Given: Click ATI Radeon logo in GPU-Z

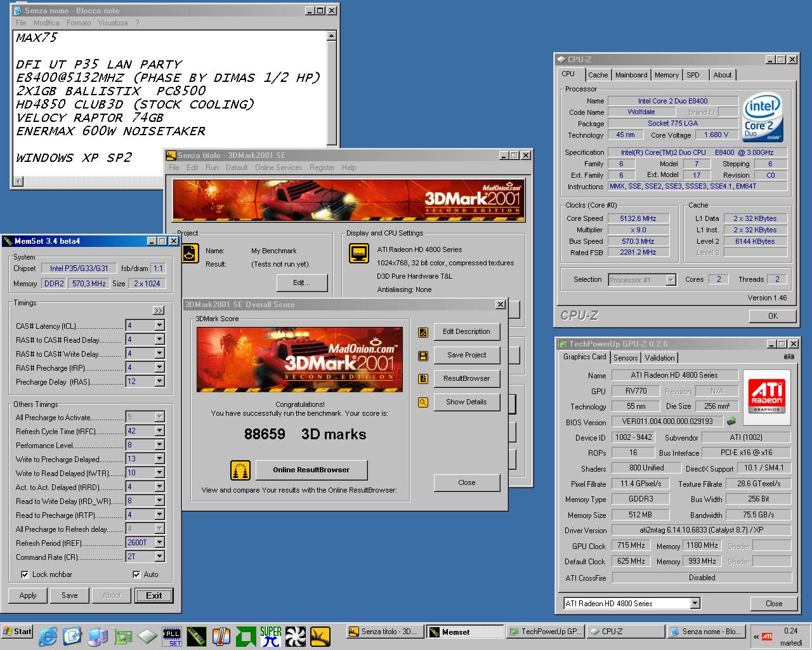Looking at the screenshot, I should coord(766,396).
